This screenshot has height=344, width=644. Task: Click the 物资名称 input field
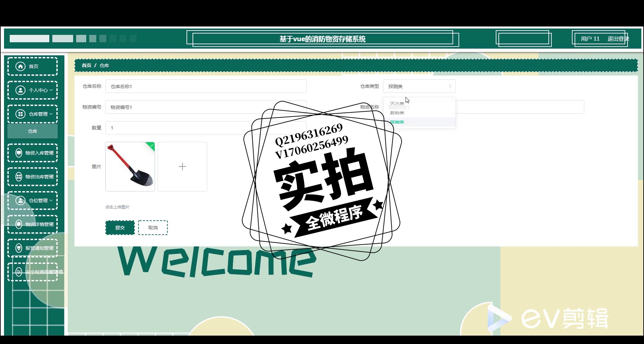(484, 107)
